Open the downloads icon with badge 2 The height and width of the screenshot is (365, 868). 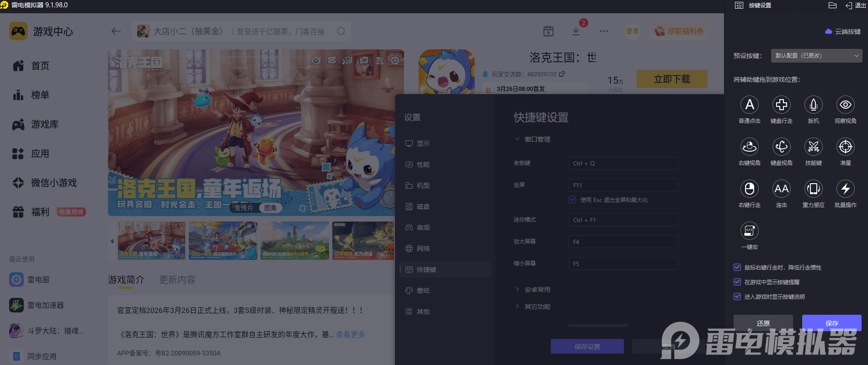click(576, 31)
